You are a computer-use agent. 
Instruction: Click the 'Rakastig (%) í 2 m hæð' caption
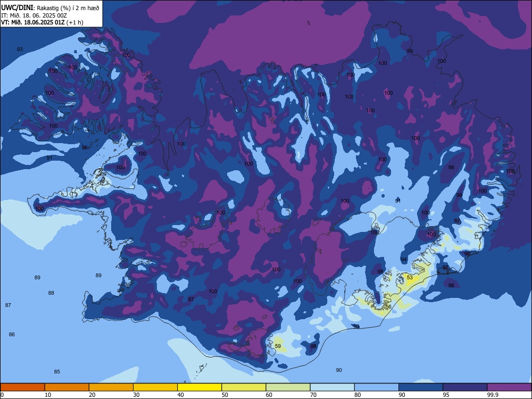click(68, 8)
